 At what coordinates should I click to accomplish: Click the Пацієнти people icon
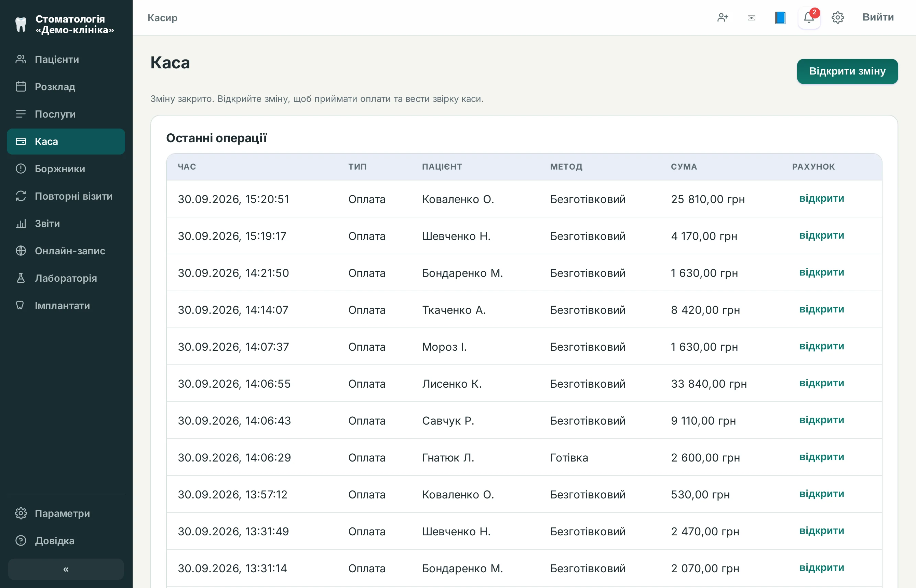click(21, 59)
